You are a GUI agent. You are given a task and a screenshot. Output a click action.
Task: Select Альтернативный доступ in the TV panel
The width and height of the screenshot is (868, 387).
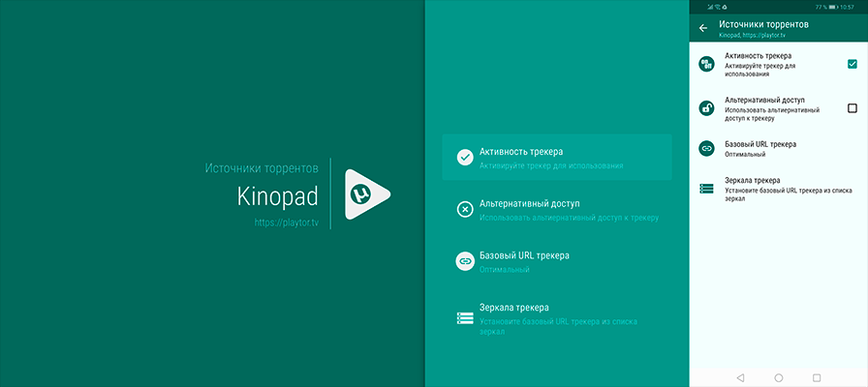coord(557,210)
